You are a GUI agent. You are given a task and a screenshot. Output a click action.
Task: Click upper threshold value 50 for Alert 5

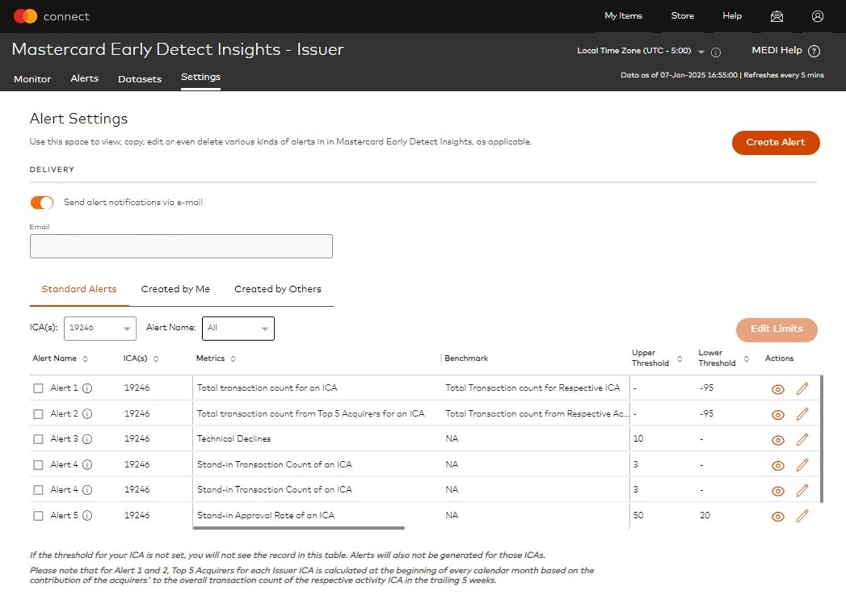(638, 515)
